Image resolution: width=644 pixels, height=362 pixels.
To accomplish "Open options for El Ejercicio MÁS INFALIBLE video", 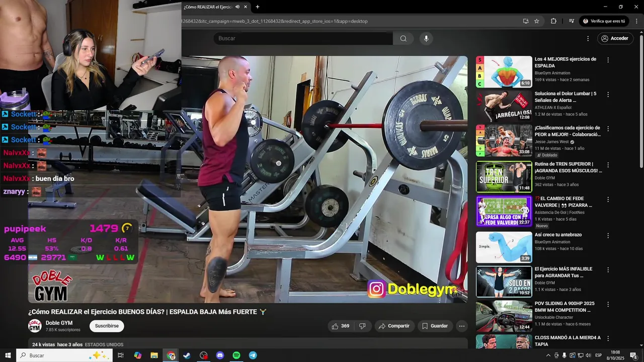I will tap(608, 270).
